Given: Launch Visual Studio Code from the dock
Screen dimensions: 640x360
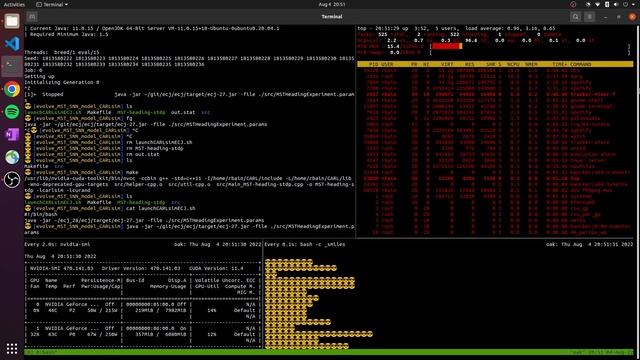Looking at the screenshot, I should pos(12,44).
